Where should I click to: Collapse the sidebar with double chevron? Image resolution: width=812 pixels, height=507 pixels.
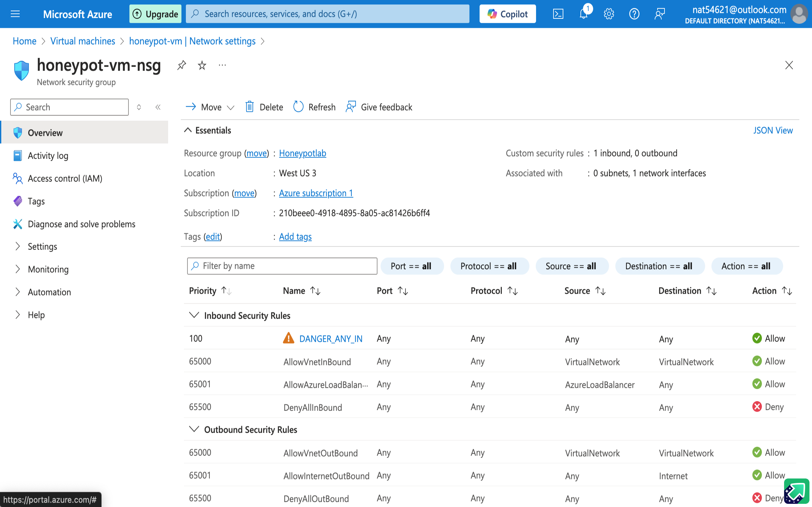pyautogui.click(x=158, y=107)
